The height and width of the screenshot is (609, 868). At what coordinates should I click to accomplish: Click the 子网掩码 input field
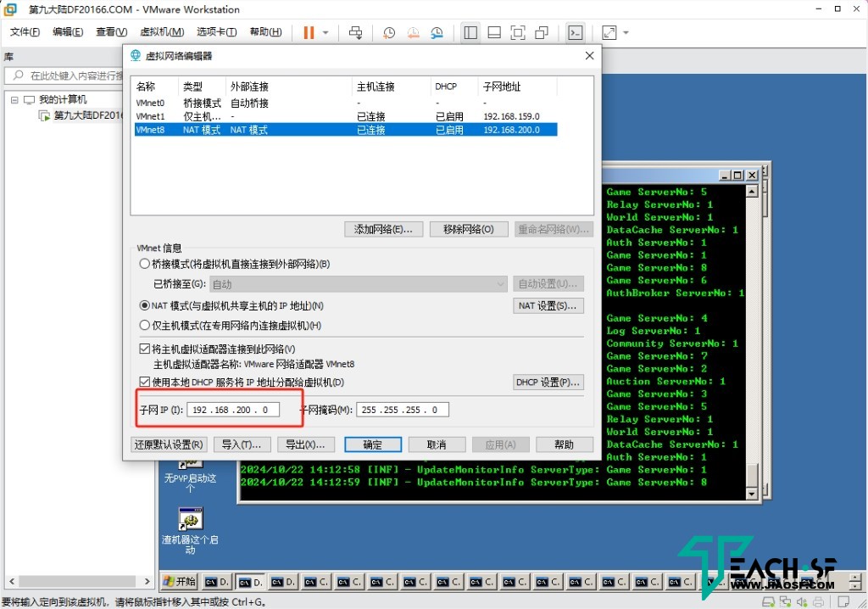click(403, 410)
